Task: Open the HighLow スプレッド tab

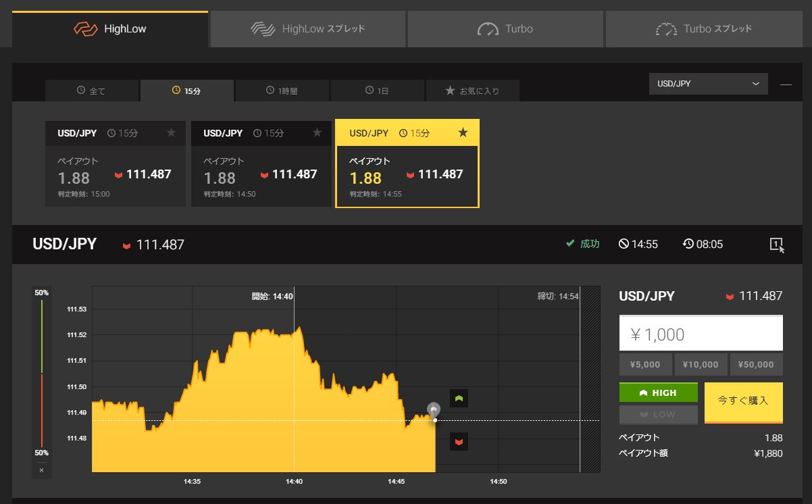Action: click(x=308, y=29)
